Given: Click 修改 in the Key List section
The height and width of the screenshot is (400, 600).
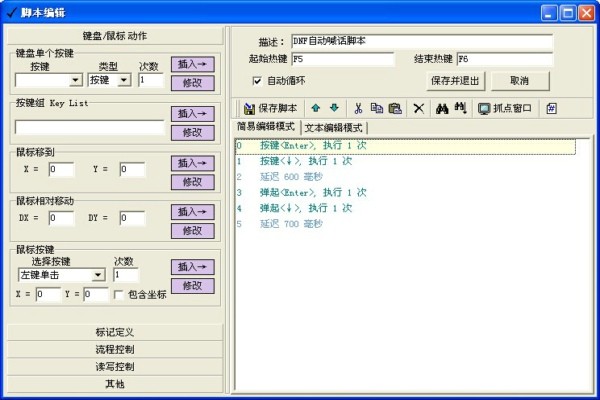Looking at the screenshot, I should pyautogui.click(x=192, y=133).
